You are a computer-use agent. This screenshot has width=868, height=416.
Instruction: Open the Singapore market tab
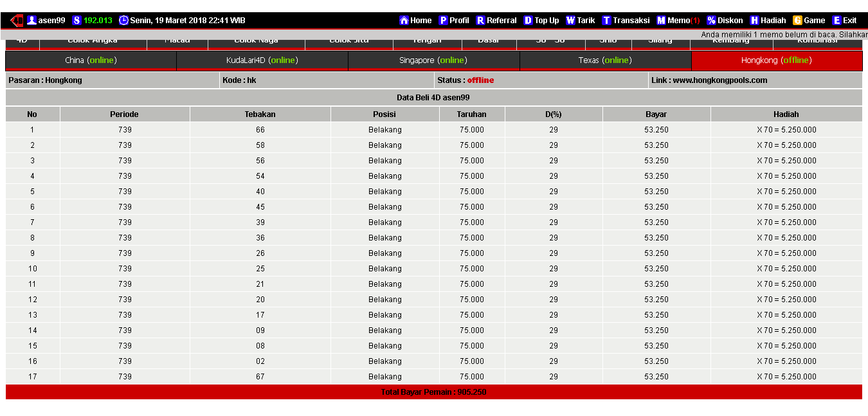(x=433, y=60)
